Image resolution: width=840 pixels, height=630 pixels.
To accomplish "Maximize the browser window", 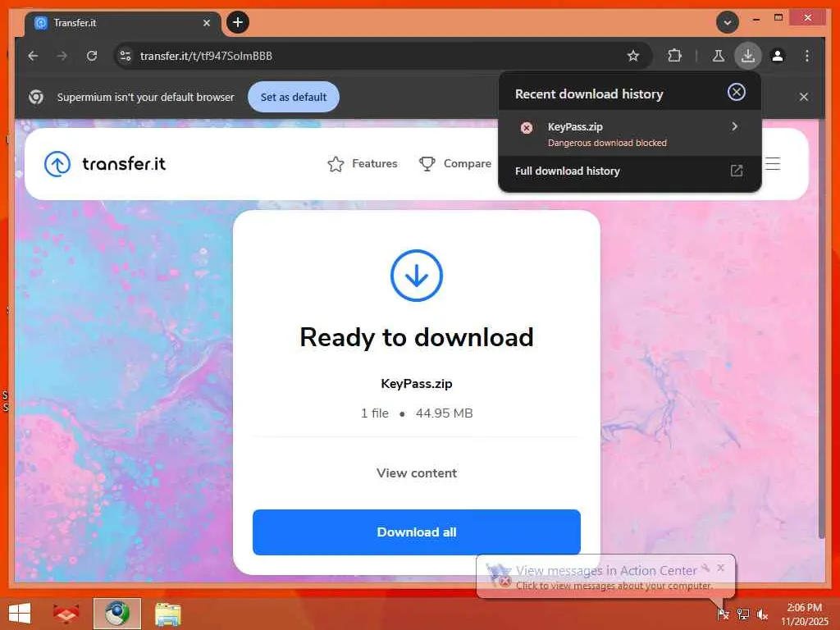I will pyautogui.click(x=778, y=18).
